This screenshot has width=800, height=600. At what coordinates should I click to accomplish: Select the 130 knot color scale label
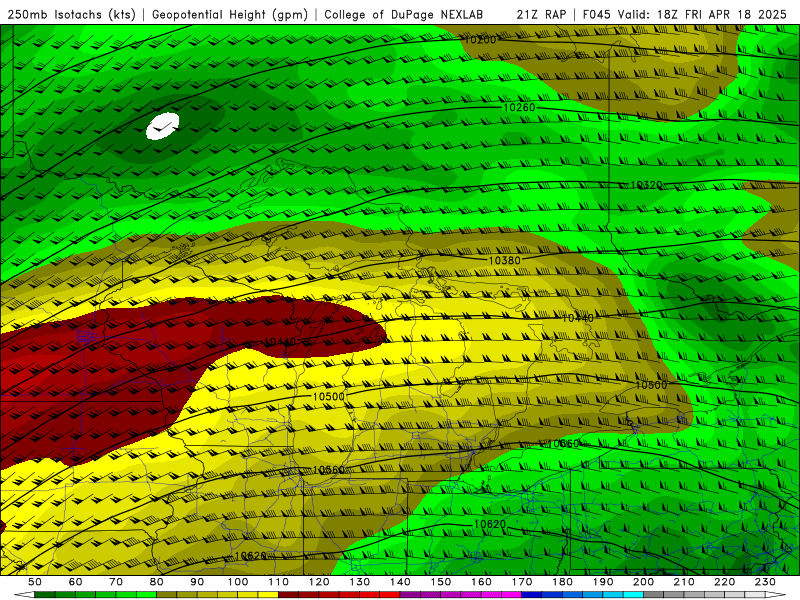pos(359,582)
